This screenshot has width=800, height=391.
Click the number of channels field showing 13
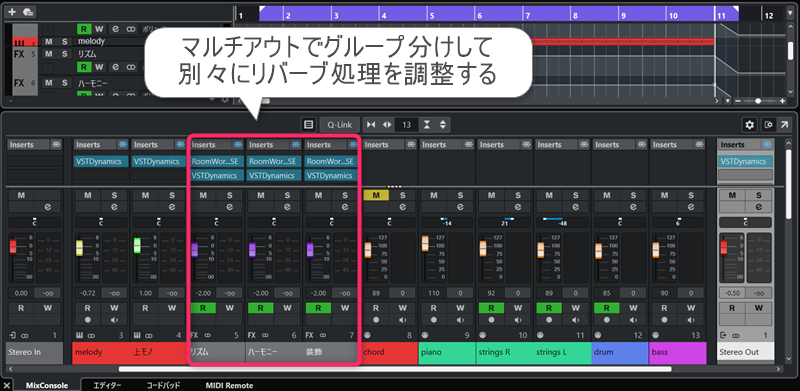[407, 125]
